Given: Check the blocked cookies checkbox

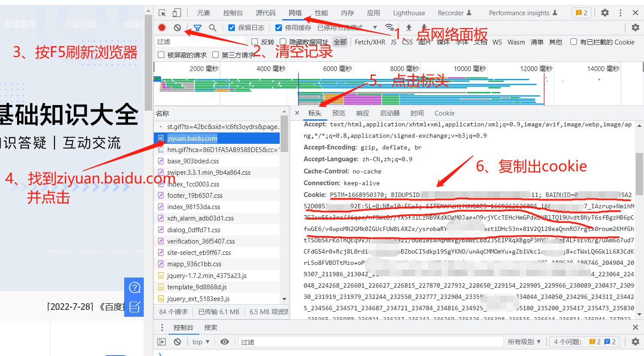Looking at the screenshot, I should pyautogui.click(x=574, y=42).
